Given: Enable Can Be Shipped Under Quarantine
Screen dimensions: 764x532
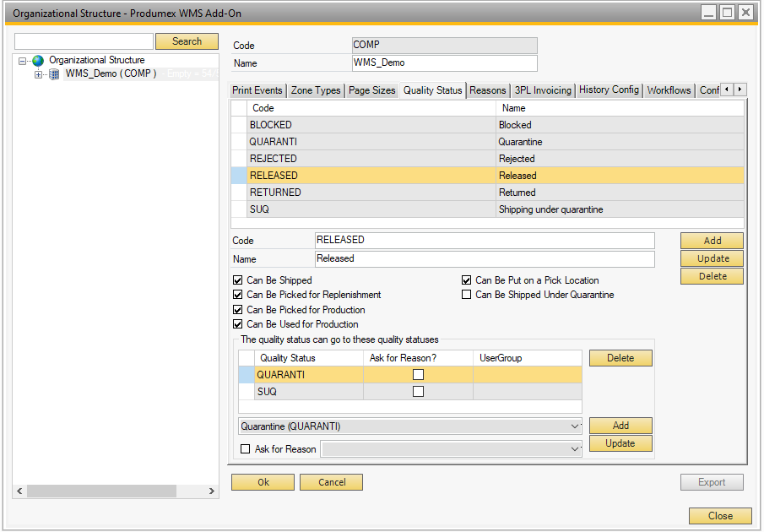Looking at the screenshot, I should click(467, 295).
